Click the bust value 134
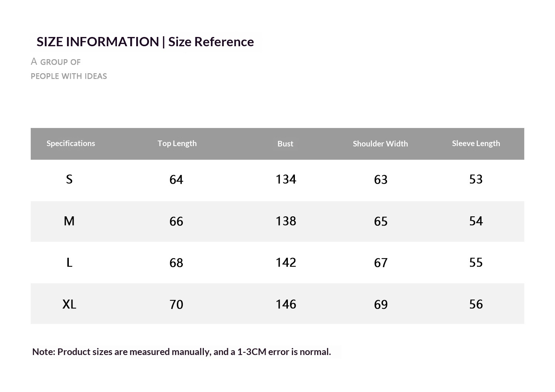Screen dimensions: 555x392 286,179
